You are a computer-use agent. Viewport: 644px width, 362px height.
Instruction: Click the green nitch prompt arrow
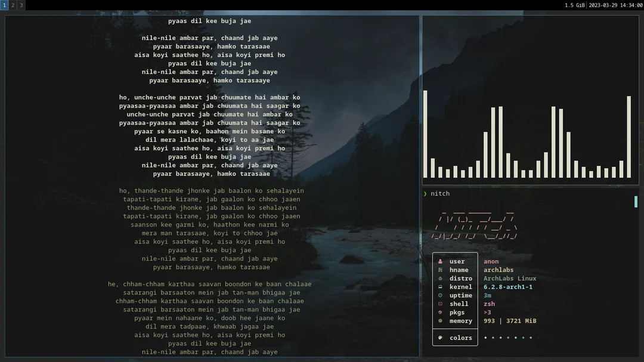tap(425, 193)
